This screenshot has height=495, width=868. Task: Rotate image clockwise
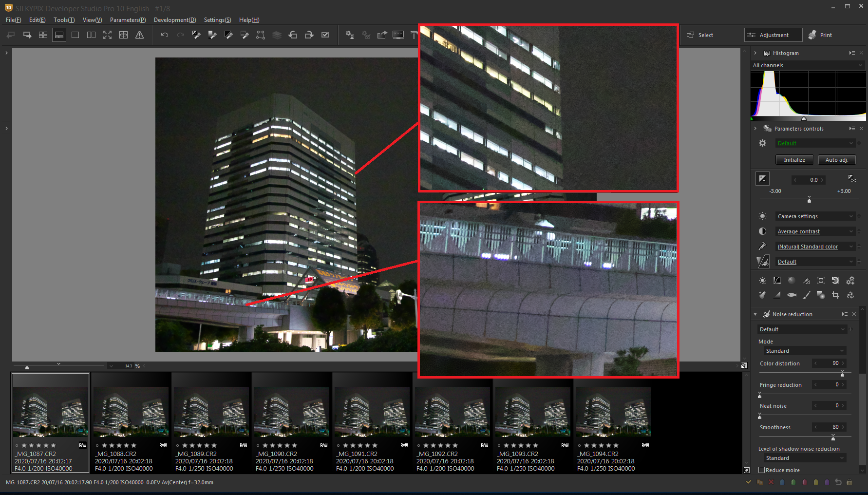[x=309, y=35]
